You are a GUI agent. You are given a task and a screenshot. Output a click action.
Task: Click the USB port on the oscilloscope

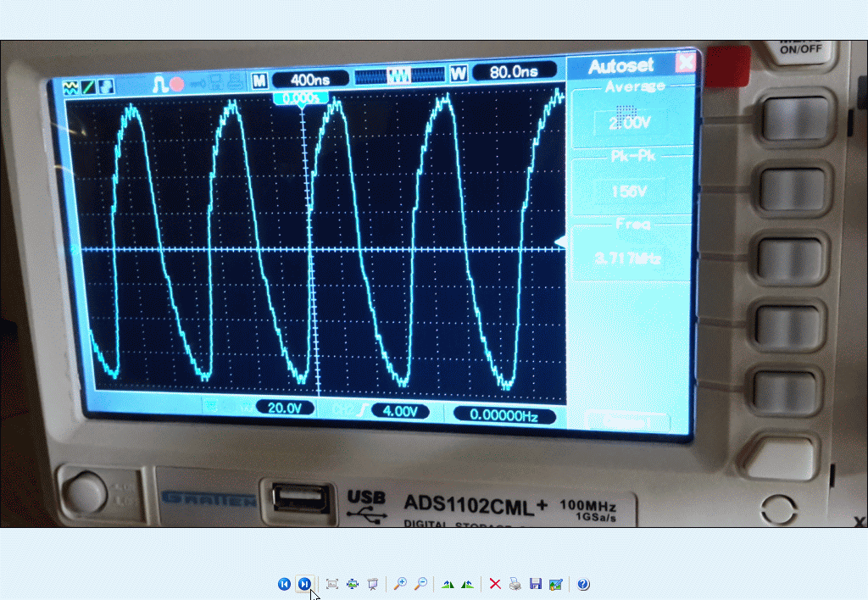299,496
